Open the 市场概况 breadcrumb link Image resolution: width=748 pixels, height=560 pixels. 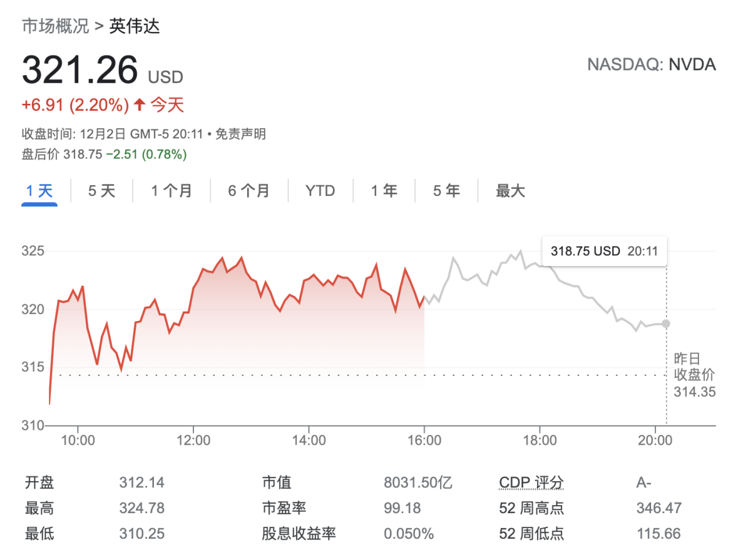(x=55, y=26)
